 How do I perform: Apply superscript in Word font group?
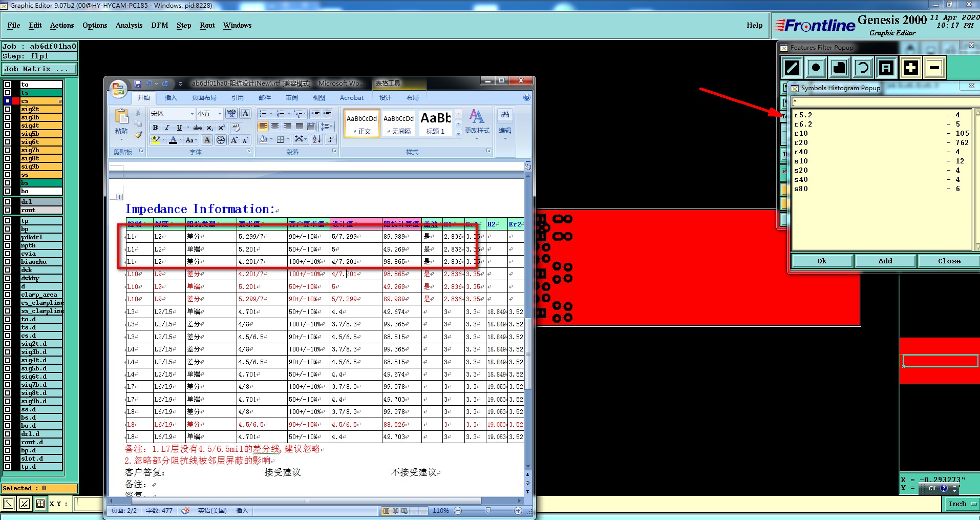222,128
